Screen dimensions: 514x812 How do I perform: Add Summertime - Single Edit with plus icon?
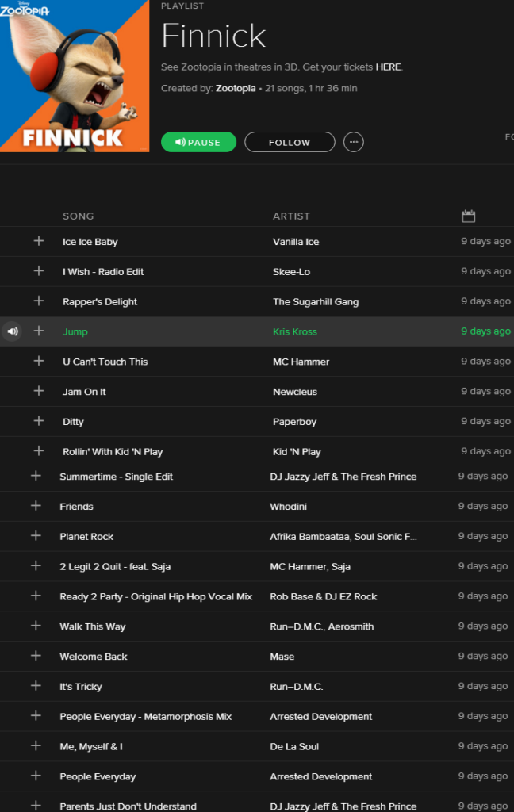(36, 476)
